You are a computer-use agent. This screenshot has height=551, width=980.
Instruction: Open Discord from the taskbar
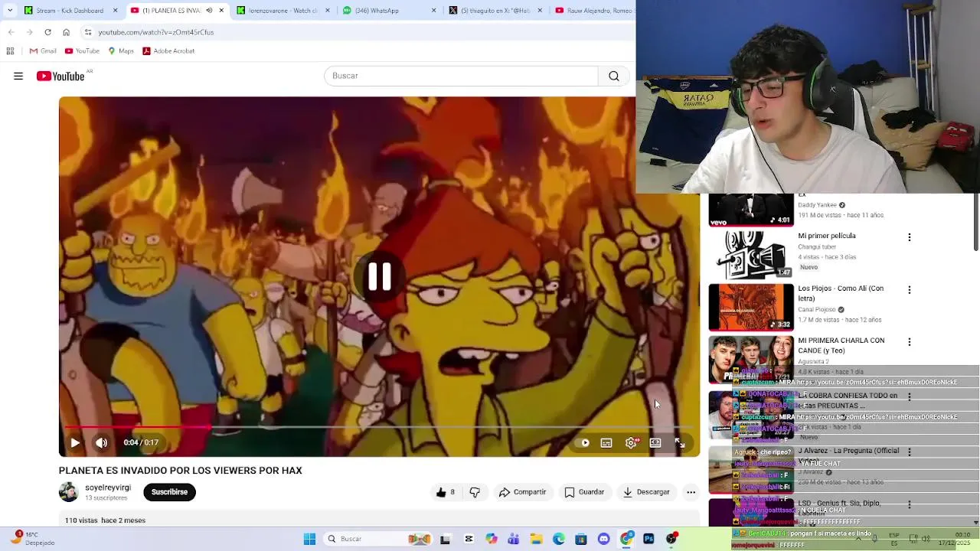pos(604,539)
